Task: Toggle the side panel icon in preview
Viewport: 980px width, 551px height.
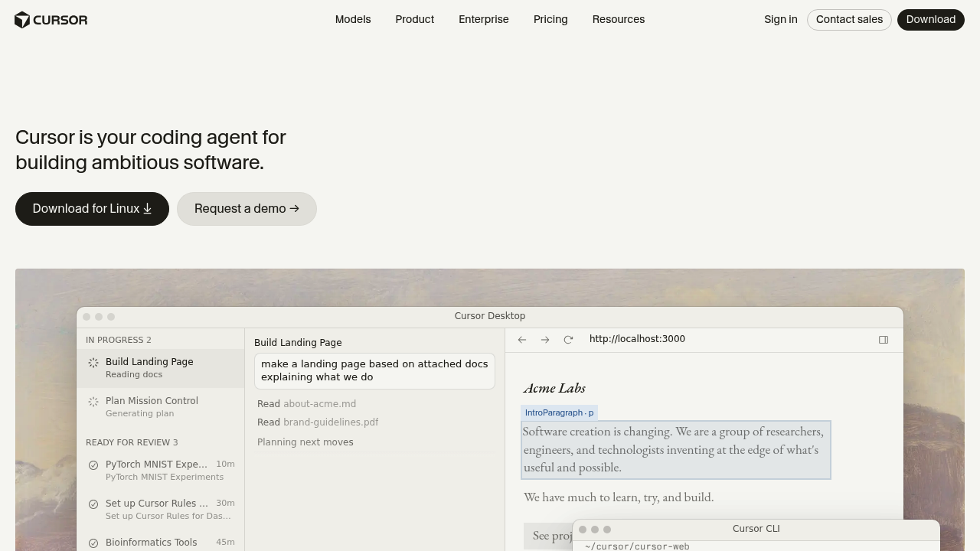Action: click(884, 340)
